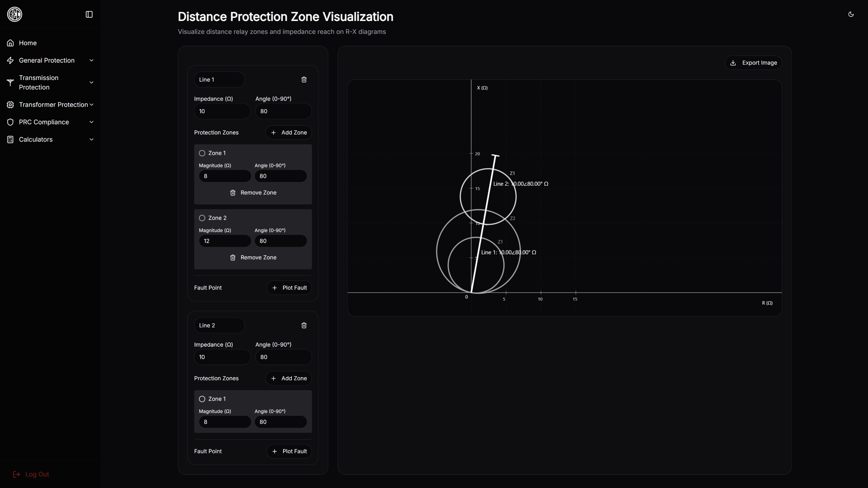The image size is (868, 488).
Task: Remove Zone 2 from Line 1
Action: coord(253,258)
